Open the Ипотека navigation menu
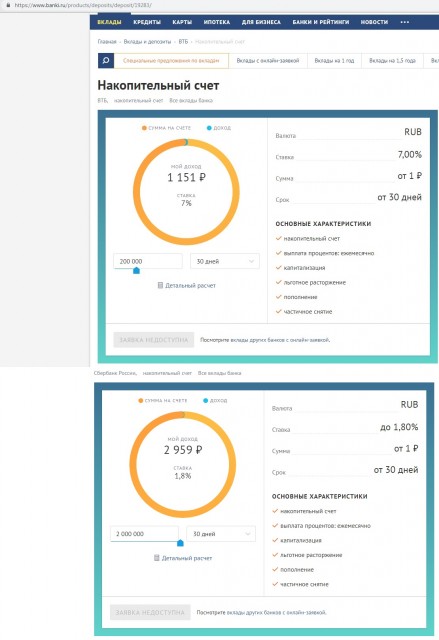439x640 pixels. 217,22
